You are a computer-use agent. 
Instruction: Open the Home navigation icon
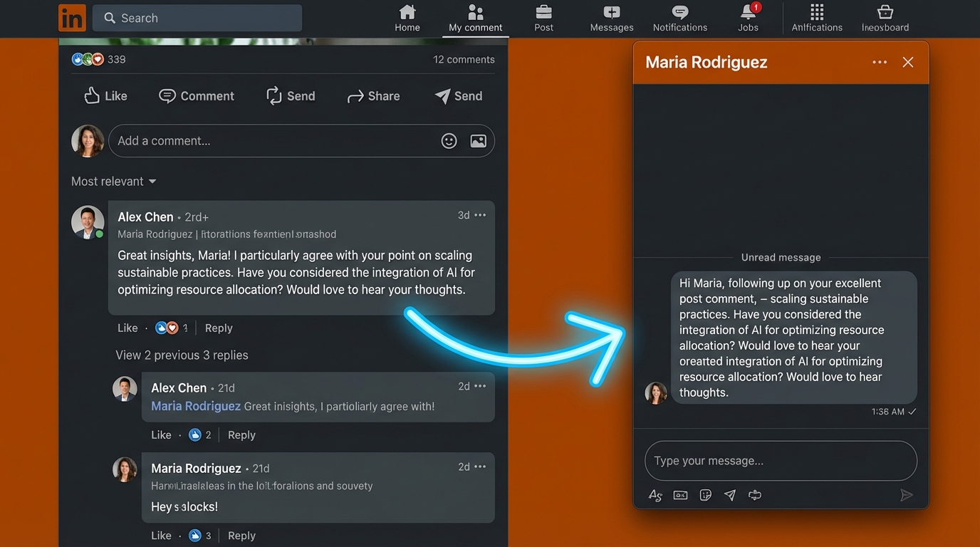407,18
